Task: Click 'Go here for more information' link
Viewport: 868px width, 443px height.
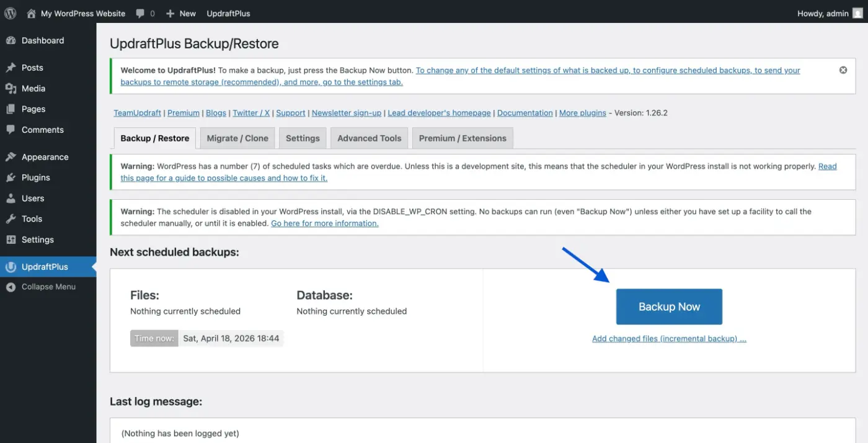Action: pos(325,223)
